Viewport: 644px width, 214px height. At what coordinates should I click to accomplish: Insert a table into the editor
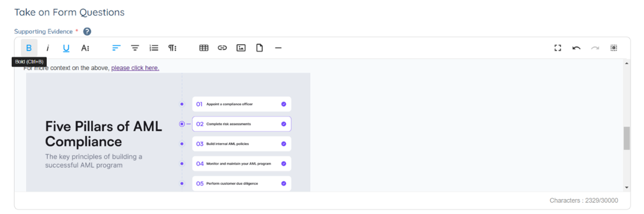(204, 48)
